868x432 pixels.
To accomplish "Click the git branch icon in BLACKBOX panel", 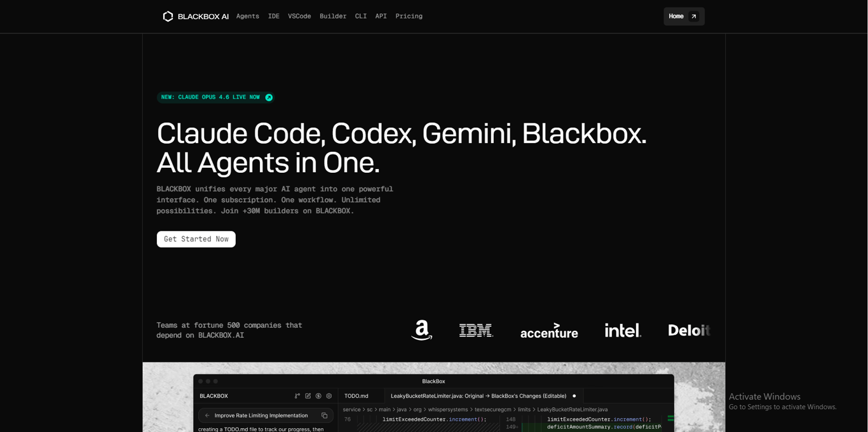I will point(297,396).
